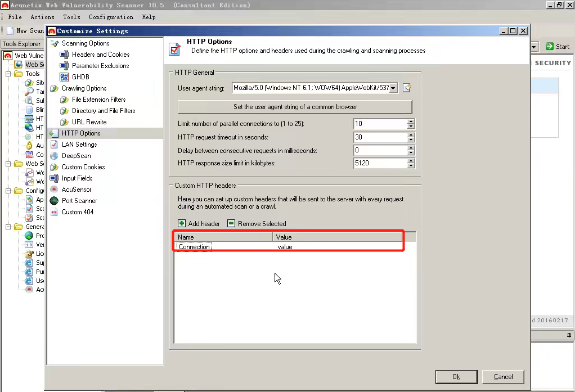Decrease HTTP request timeout value
The height and width of the screenshot is (392, 575).
click(411, 139)
